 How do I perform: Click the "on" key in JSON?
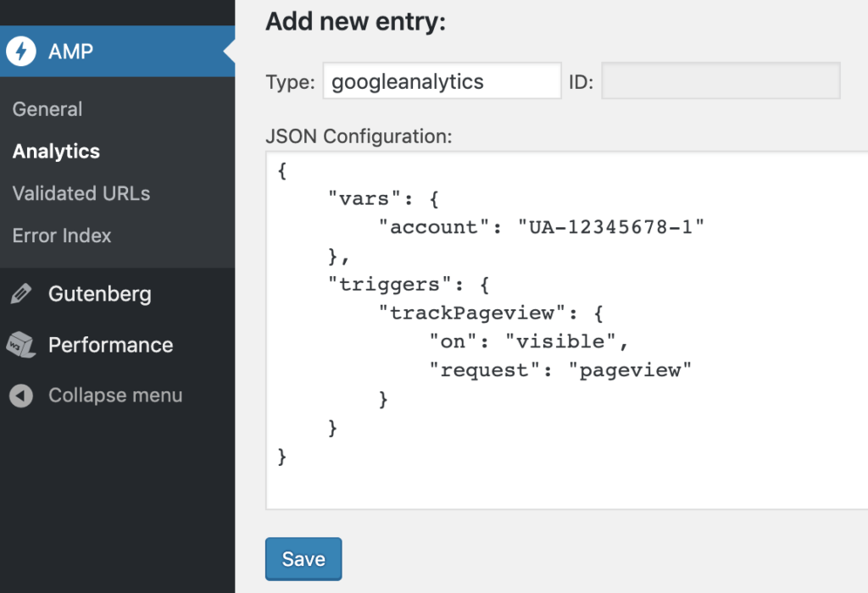tap(453, 341)
